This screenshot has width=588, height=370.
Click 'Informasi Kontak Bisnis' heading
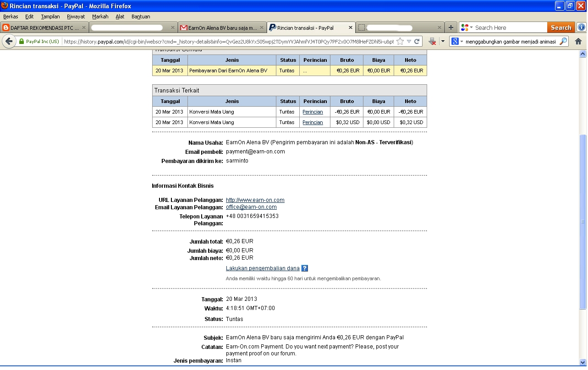click(182, 185)
